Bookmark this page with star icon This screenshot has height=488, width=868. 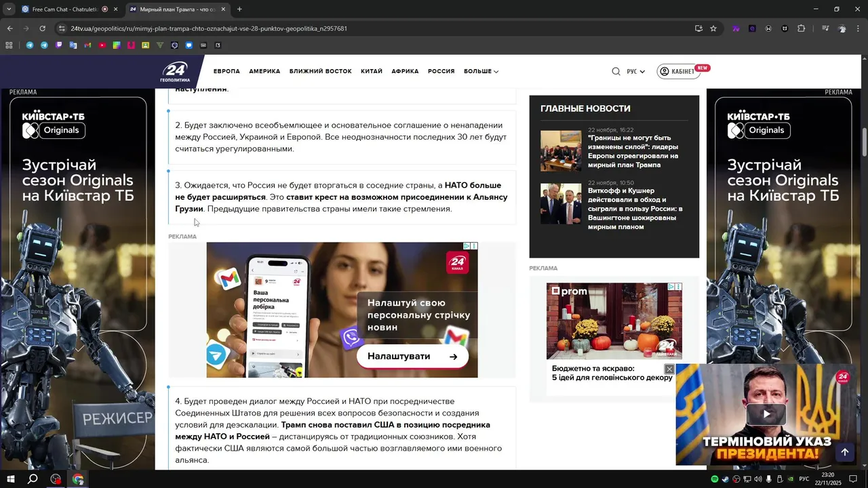(713, 28)
